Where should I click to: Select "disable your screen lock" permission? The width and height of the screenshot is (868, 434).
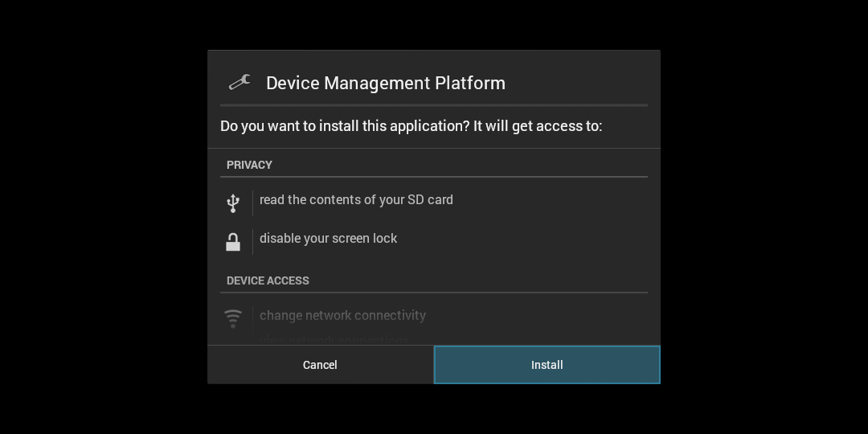pyautogui.click(x=328, y=239)
